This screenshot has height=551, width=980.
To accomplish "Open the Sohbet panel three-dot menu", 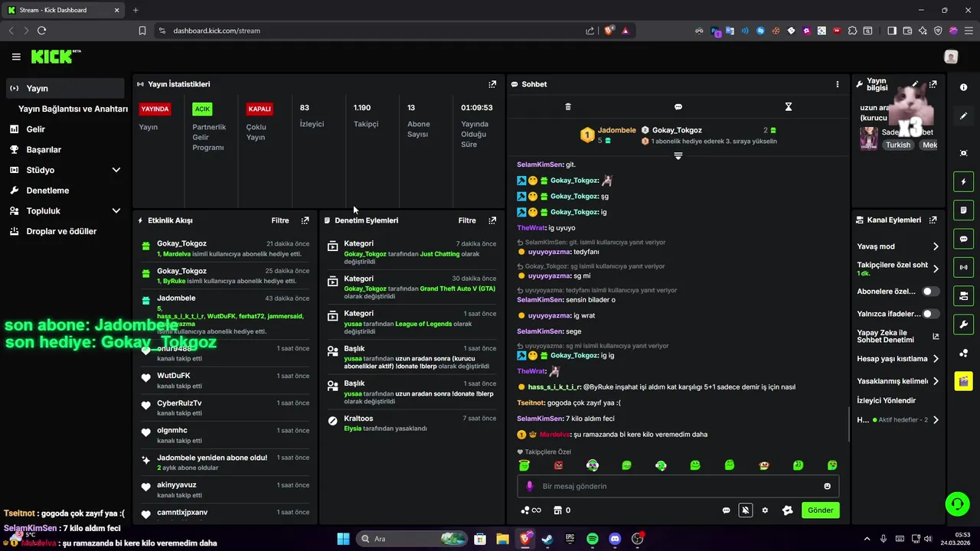I will [837, 84].
